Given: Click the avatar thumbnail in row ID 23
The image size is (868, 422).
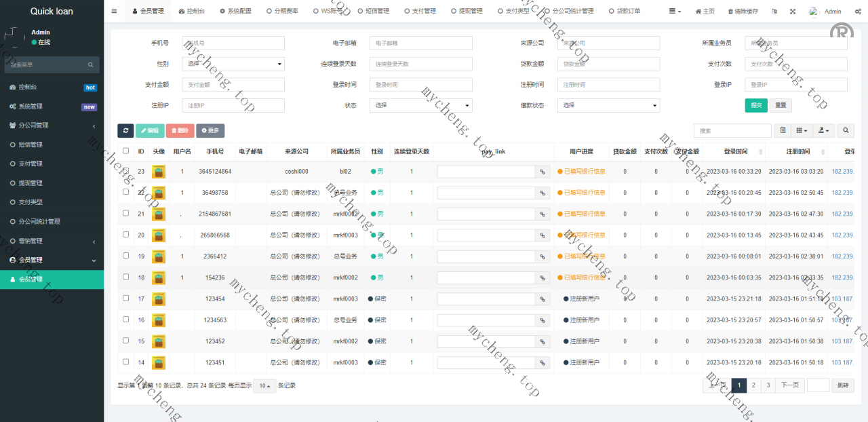Looking at the screenshot, I should point(159,172).
